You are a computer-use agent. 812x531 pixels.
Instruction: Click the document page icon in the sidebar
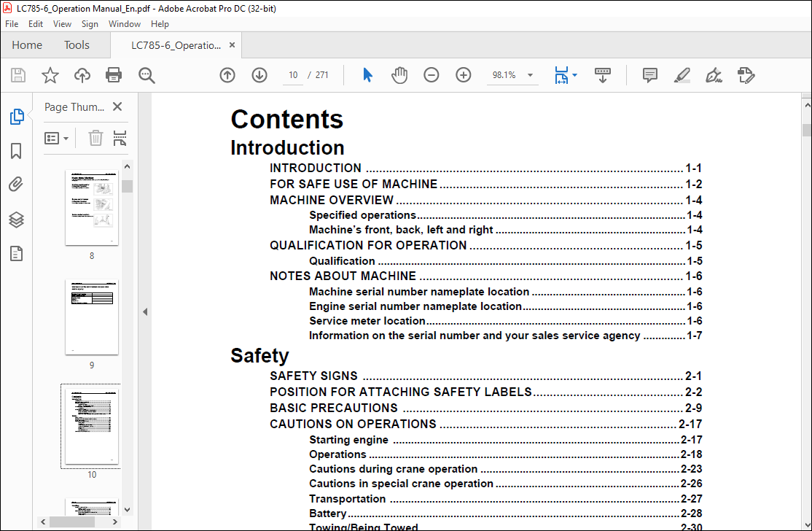(16, 254)
